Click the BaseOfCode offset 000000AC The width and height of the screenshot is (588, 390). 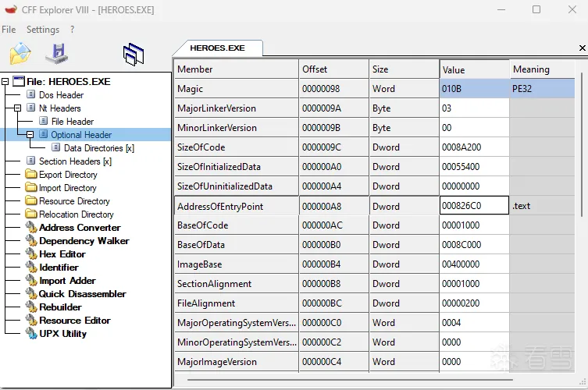tap(333, 225)
